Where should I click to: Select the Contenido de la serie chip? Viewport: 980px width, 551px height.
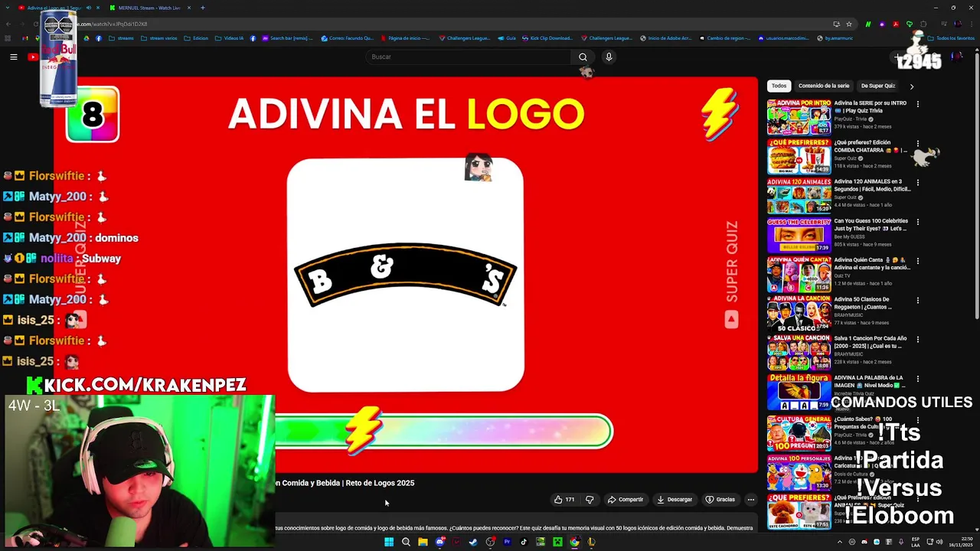click(x=824, y=86)
